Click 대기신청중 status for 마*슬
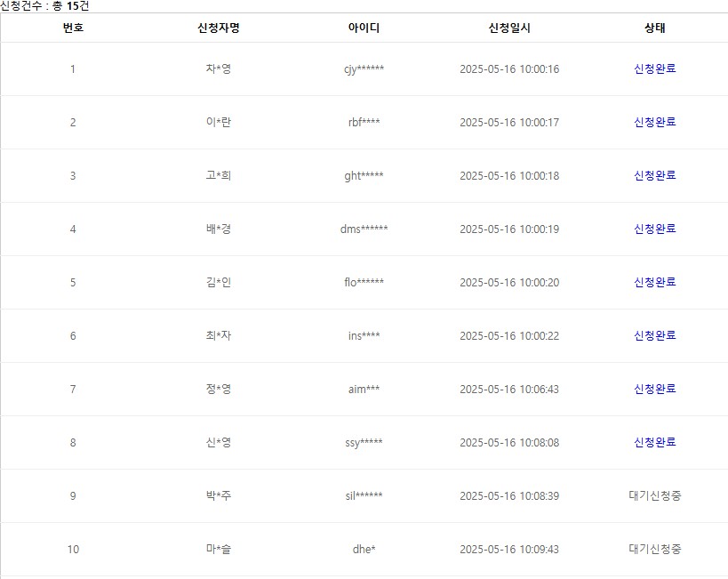728x579 pixels. (x=654, y=549)
